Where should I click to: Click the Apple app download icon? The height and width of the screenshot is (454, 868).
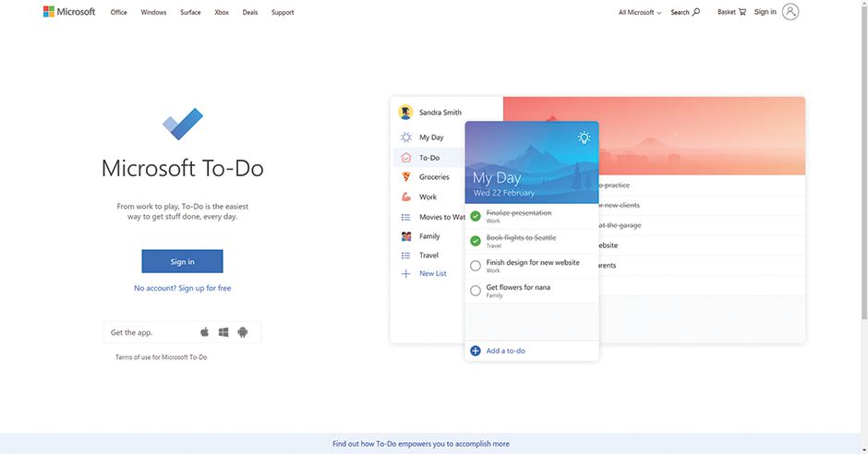(x=205, y=332)
